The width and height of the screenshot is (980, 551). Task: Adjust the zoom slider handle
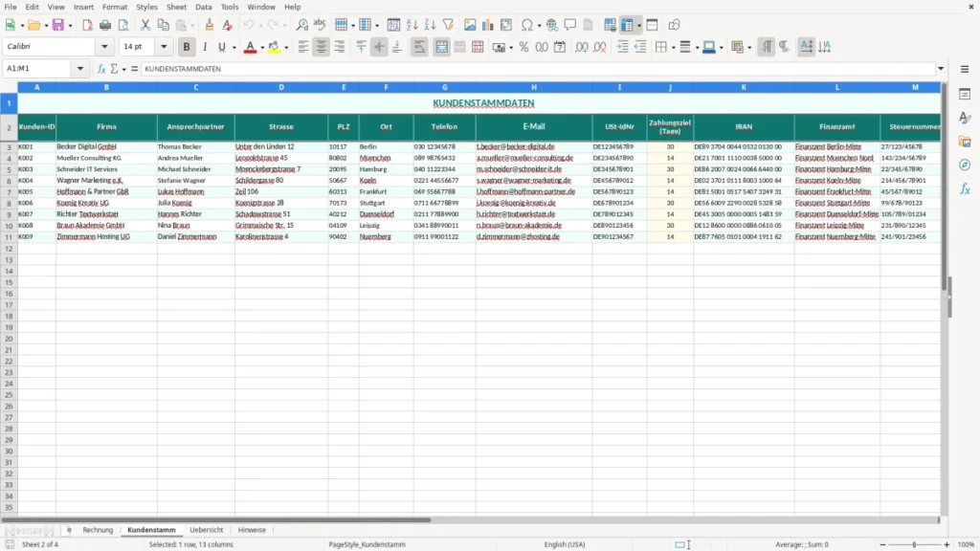point(914,544)
